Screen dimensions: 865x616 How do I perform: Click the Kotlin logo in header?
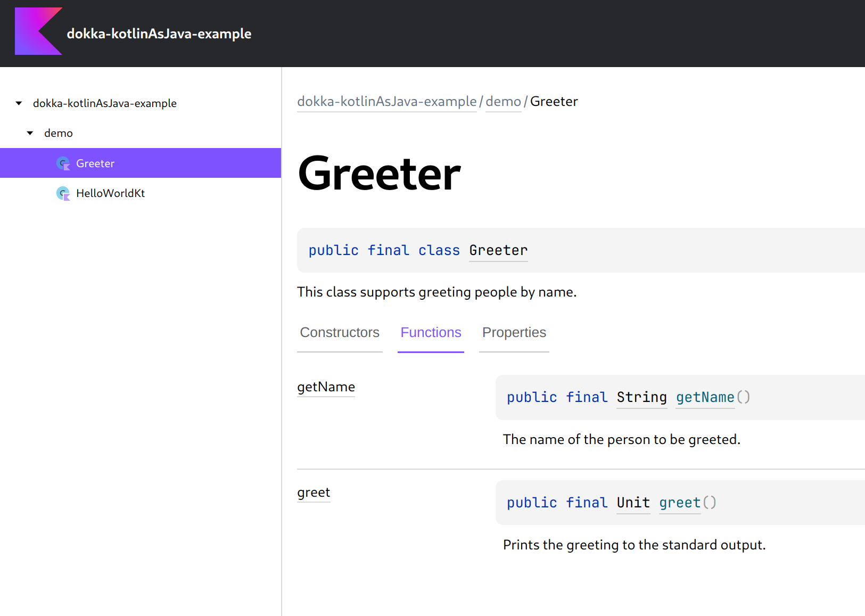pyautogui.click(x=38, y=31)
